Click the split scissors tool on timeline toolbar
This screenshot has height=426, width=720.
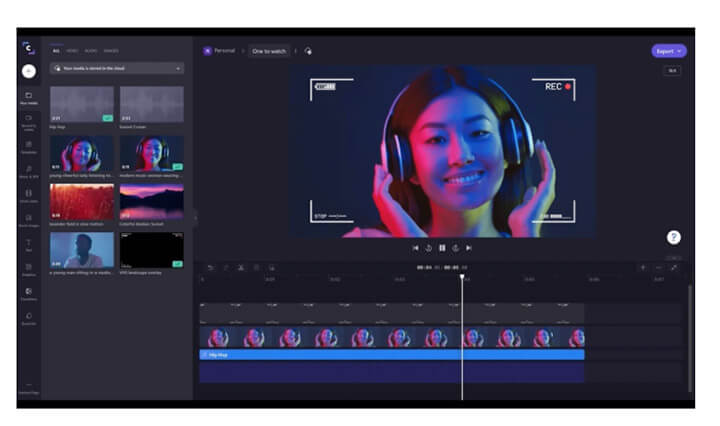pyautogui.click(x=241, y=267)
